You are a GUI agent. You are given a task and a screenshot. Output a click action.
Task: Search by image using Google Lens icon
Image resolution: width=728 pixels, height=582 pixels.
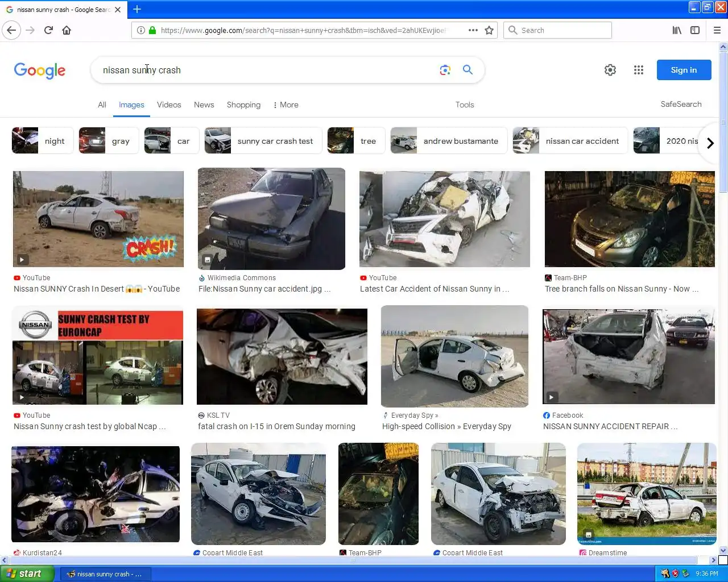tap(445, 70)
